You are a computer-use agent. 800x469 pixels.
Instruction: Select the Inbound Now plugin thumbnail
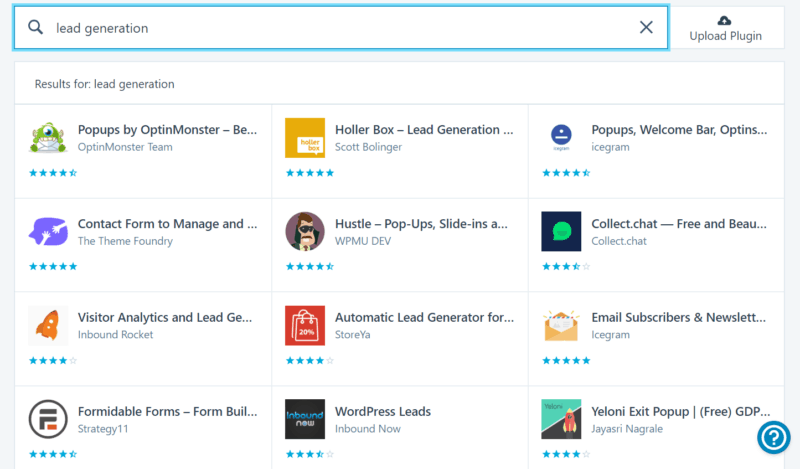(305, 419)
